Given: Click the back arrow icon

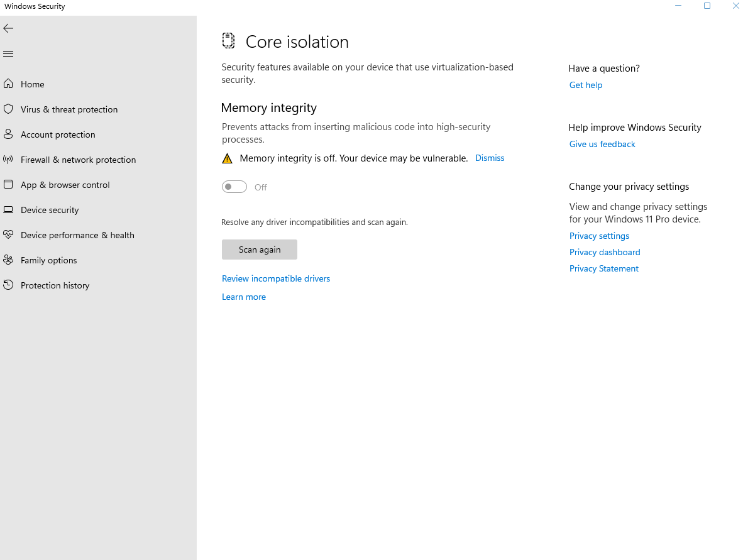Looking at the screenshot, I should (8, 28).
